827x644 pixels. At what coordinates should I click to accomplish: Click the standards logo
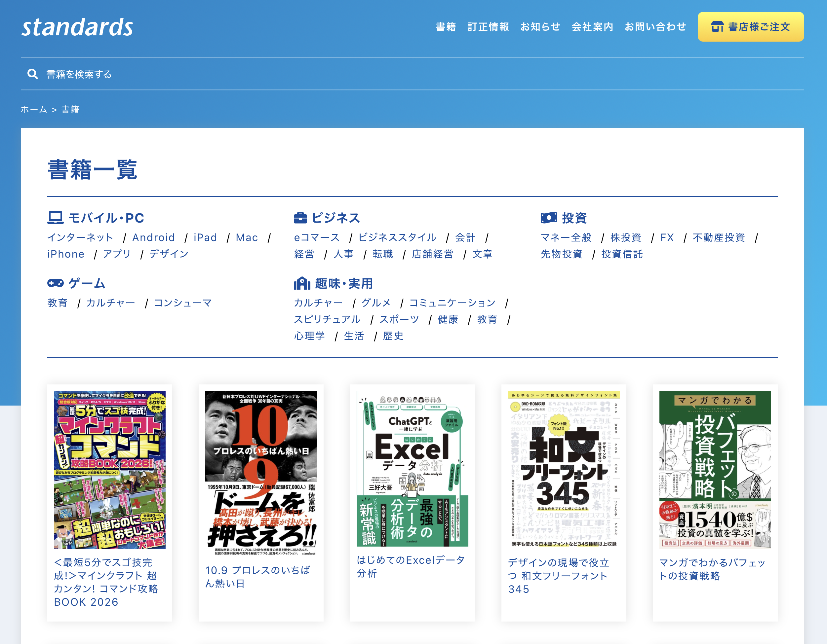tap(77, 27)
